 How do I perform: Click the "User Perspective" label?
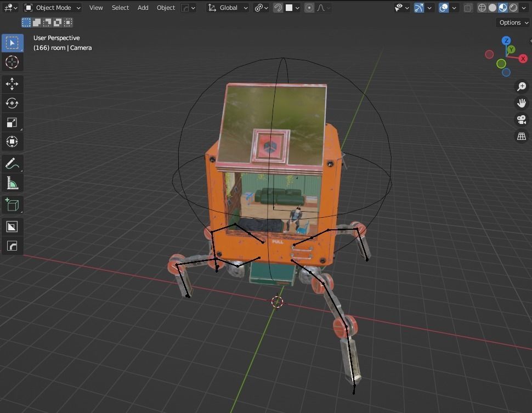[56, 38]
